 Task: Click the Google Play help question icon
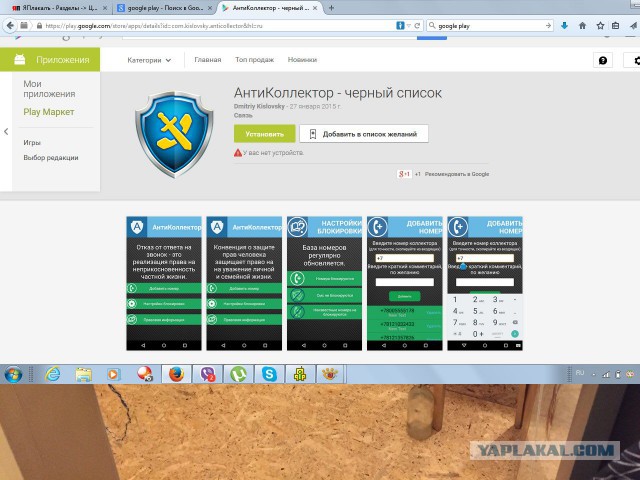[x=602, y=60]
